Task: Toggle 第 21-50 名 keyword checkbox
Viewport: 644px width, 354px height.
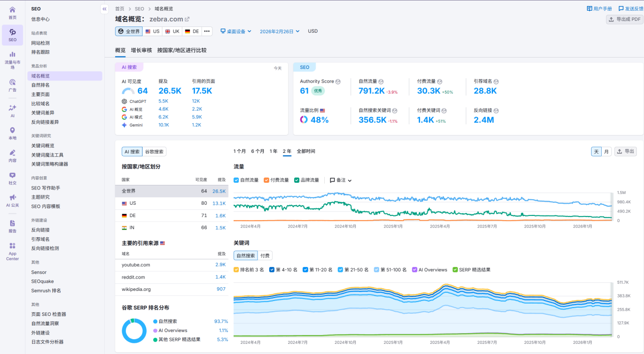Action: (340, 269)
